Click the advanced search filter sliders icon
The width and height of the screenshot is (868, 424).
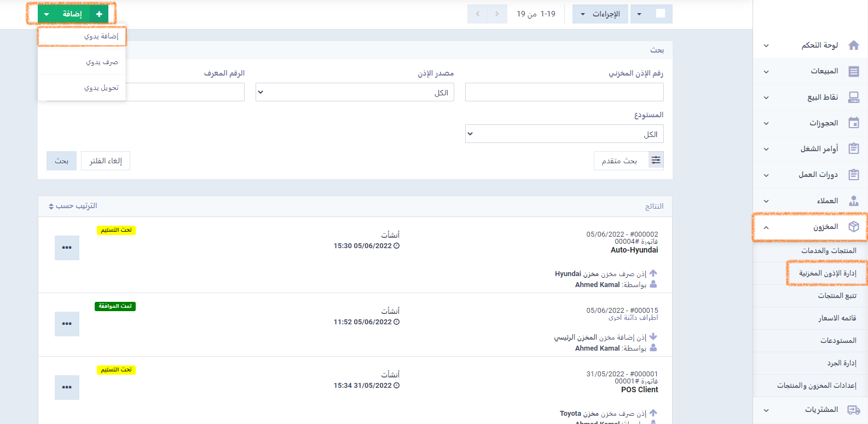click(656, 161)
